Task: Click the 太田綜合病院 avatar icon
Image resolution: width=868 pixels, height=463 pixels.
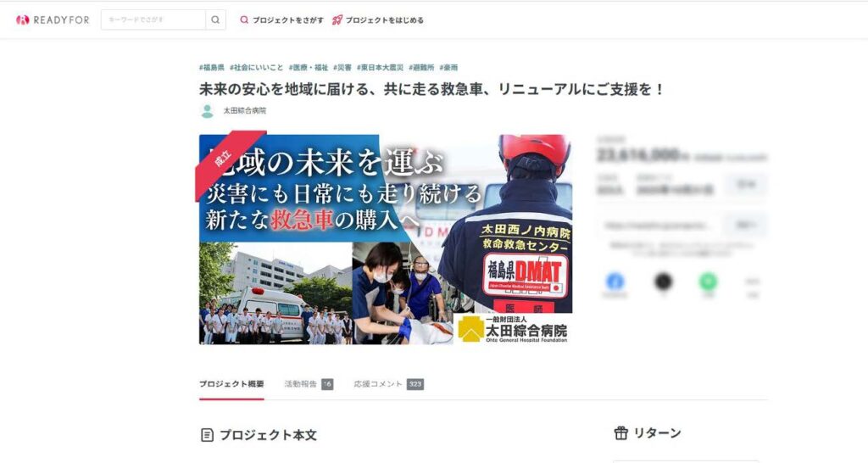Action: pyautogui.click(x=207, y=111)
